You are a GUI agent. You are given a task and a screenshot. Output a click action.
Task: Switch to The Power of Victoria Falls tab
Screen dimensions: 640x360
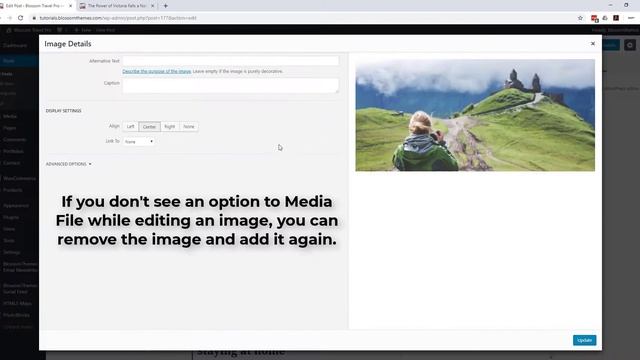(x=117, y=6)
